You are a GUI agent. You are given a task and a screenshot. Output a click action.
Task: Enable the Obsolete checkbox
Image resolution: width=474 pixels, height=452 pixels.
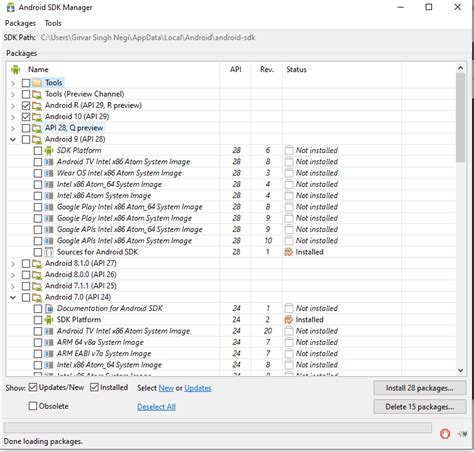pos(33,406)
